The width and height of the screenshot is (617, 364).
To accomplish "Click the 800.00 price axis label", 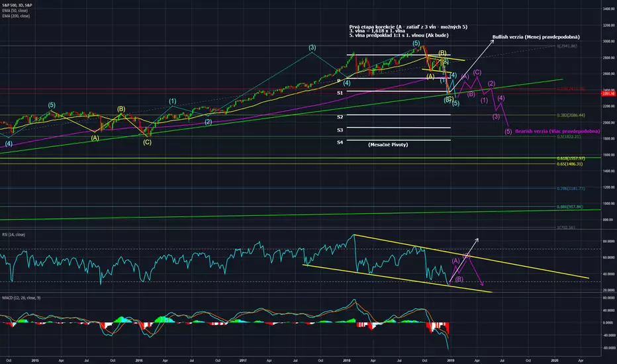I will 608,220.
